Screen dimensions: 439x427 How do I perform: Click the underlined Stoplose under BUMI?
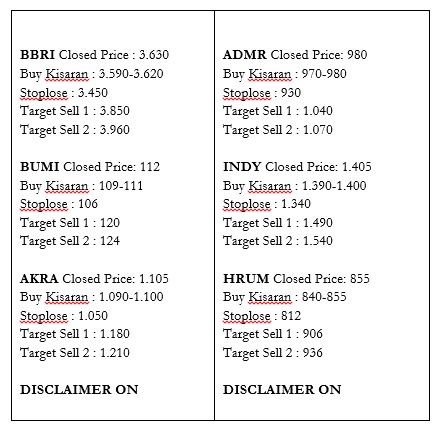click(44, 204)
